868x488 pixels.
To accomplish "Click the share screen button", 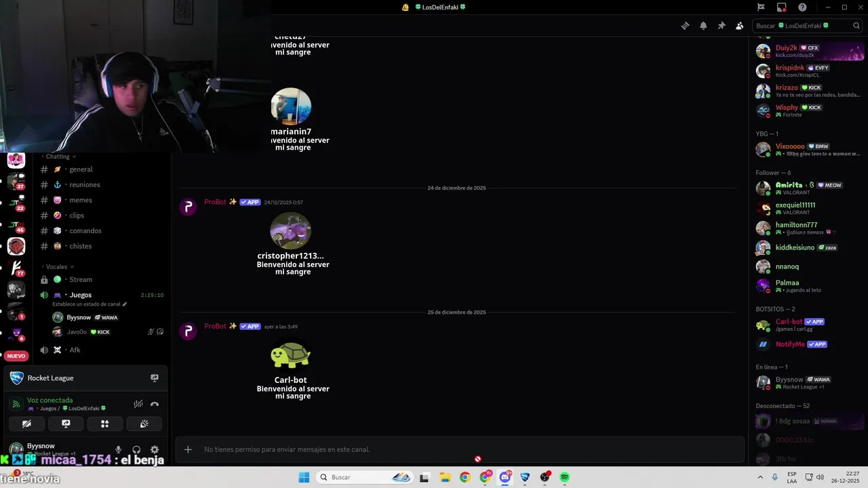I will point(66,424).
